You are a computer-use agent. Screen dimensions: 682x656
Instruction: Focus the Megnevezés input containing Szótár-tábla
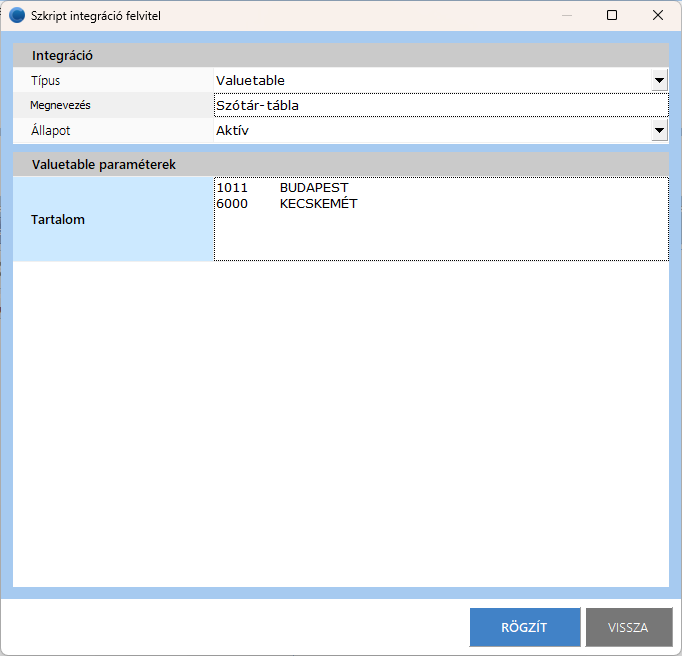coord(440,105)
